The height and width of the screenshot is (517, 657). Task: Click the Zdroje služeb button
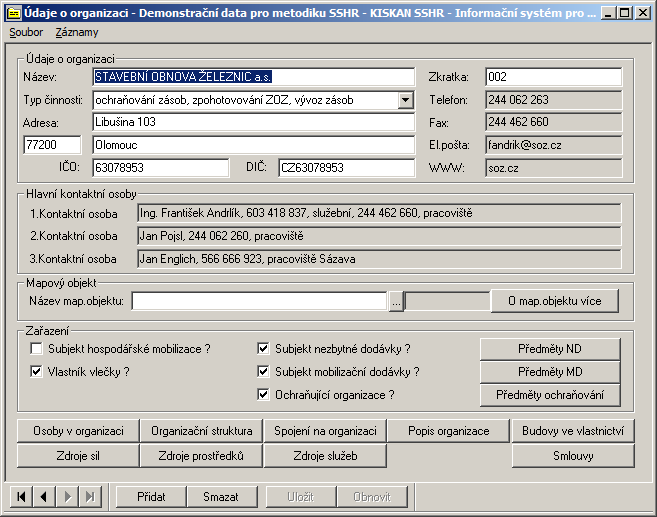tap(325, 456)
